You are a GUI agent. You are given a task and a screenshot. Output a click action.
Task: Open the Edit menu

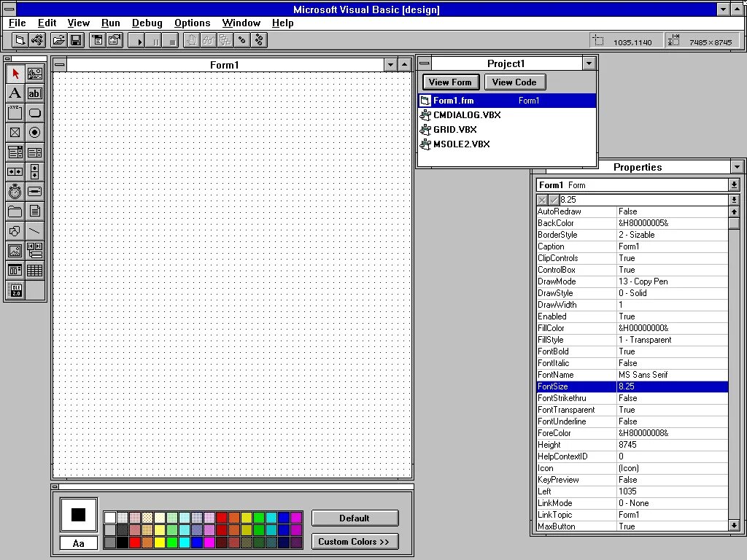47,23
